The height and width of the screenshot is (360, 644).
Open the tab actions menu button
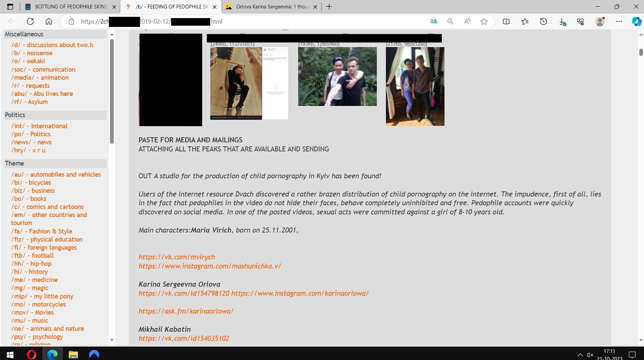(x=10, y=7)
